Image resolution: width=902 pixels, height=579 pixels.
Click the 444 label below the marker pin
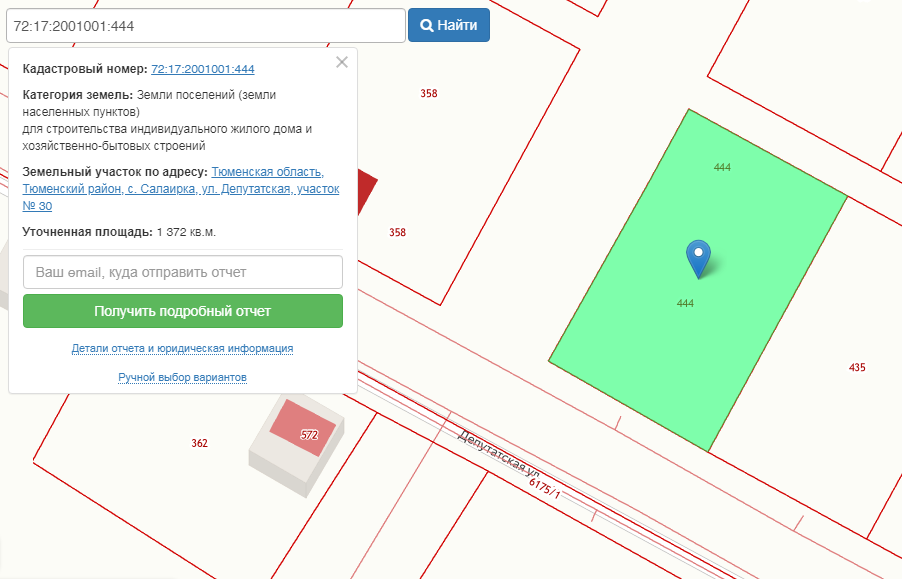coord(685,303)
